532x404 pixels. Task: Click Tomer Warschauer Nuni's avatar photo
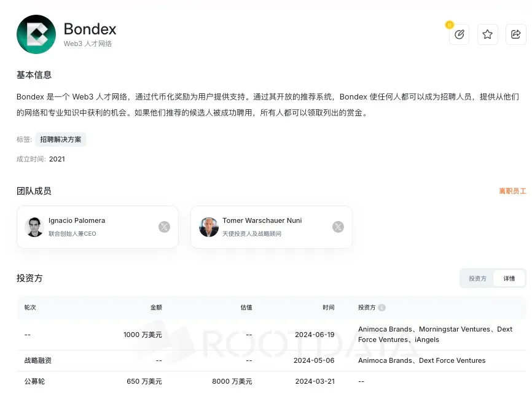[x=209, y=227]
